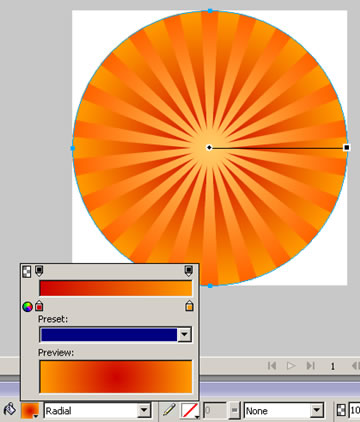This screenshot has height=422, width=360.
Task: Select the red gradient color stop
Action: [39, 306]
